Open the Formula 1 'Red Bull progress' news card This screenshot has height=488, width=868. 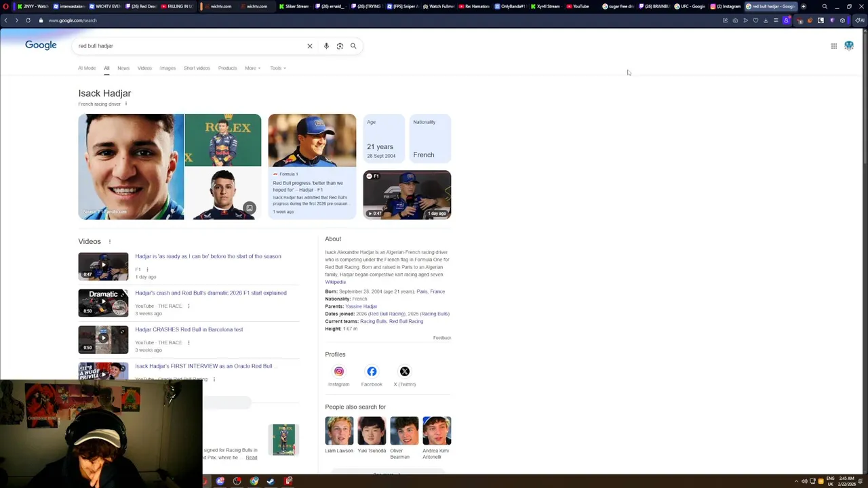click(312, 167)
